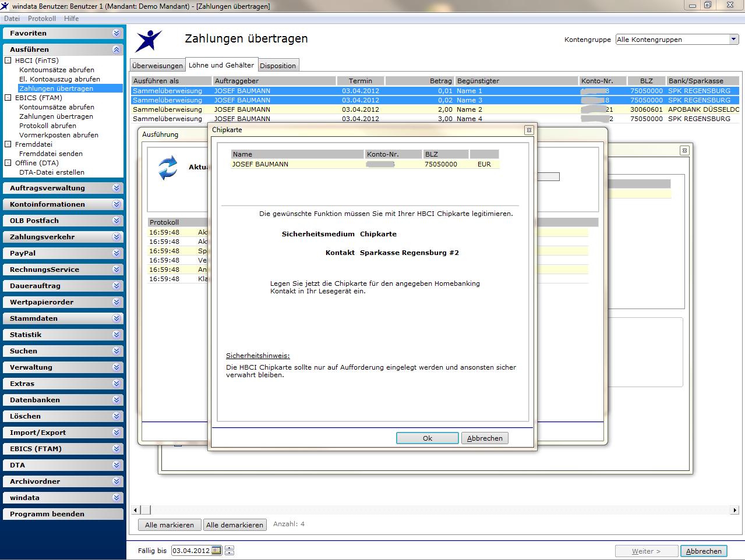Click the Alle markieren button
Viewport: 745px width, 560px height.
click(170, 525)
